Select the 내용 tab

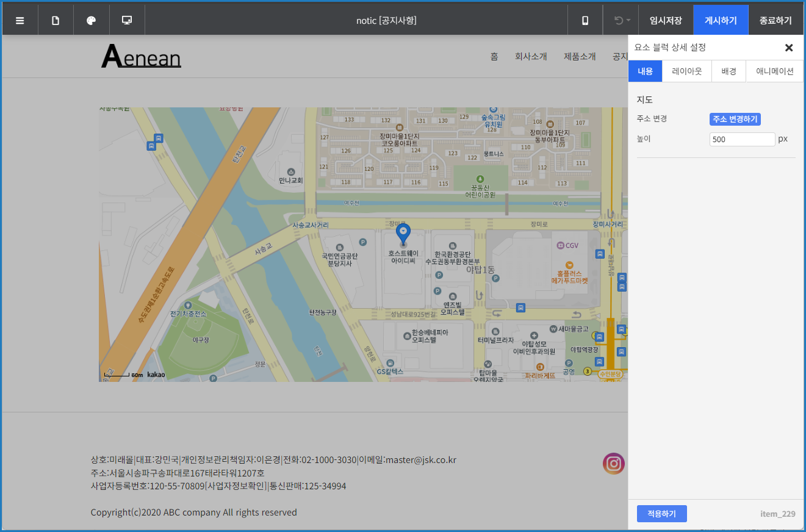click(x=645, y=71)
